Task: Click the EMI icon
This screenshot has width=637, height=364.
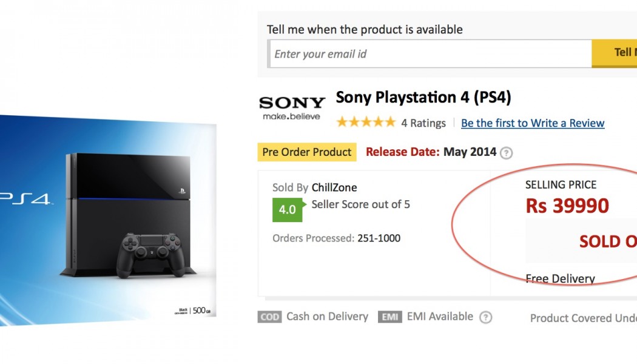Action: pyautogui.click(x=389, y=317)
